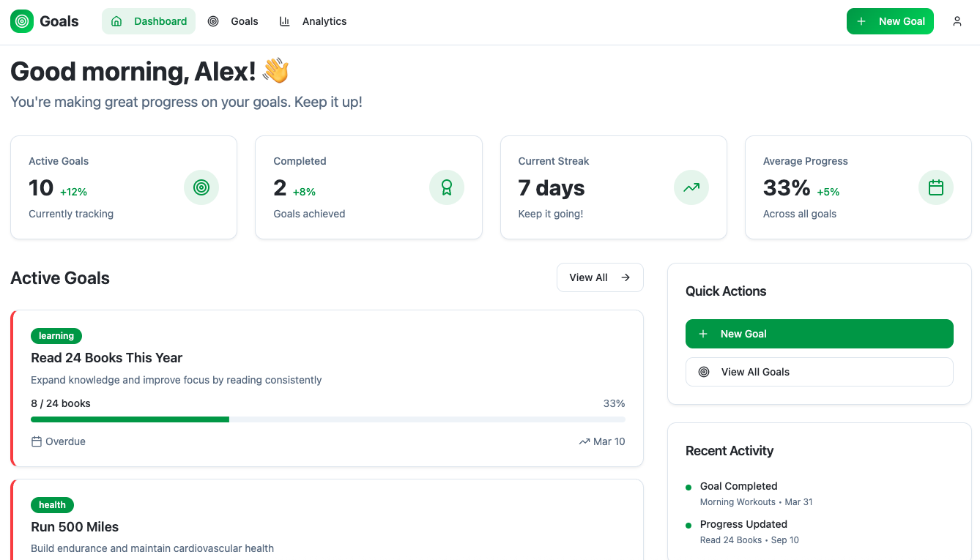
Task: Click the Read 24 Books progress bar
Action: tap(327, 419)
